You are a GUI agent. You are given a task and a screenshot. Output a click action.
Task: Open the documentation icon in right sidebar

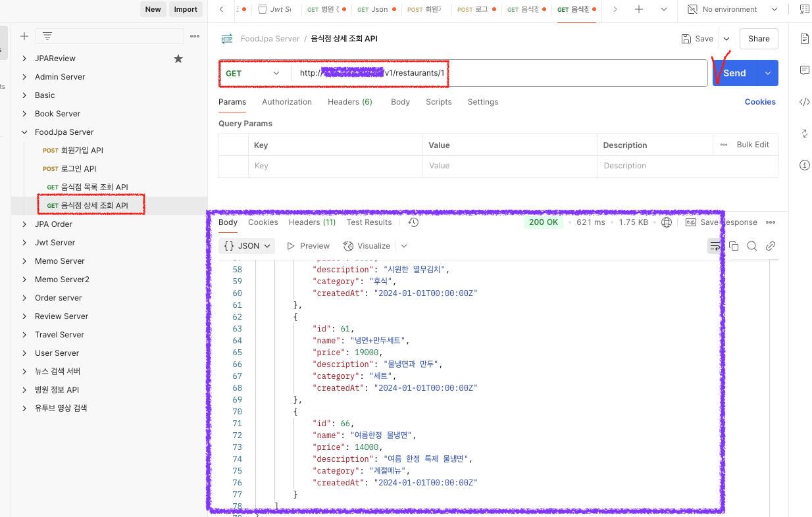point(804,39)
